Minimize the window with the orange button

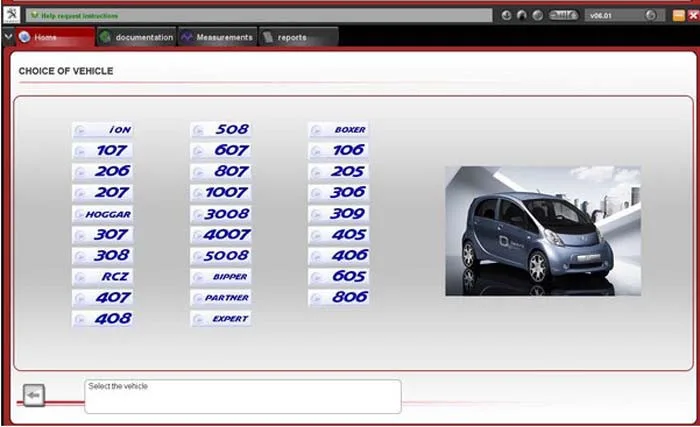click(679, 16)
